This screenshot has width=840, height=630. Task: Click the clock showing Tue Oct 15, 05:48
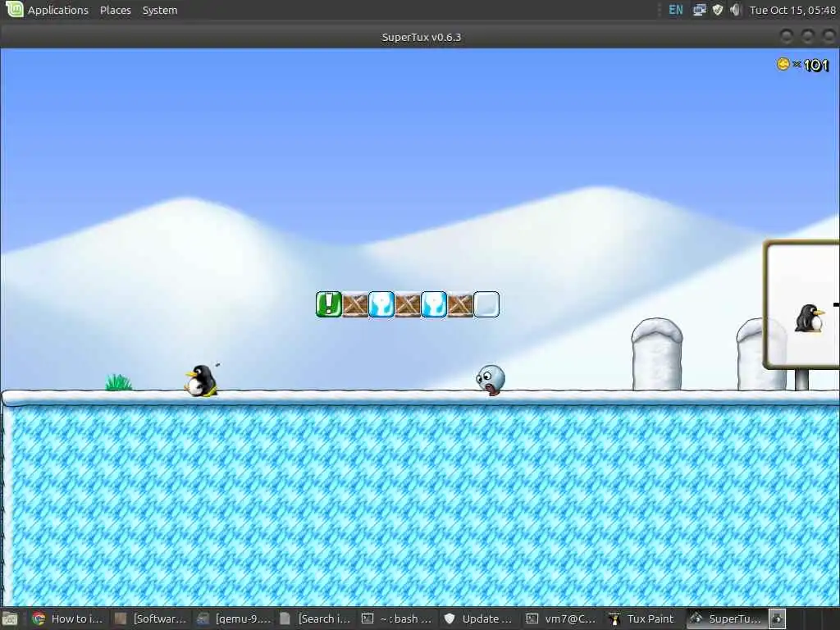pyautogui.click(x=792, y=10)
